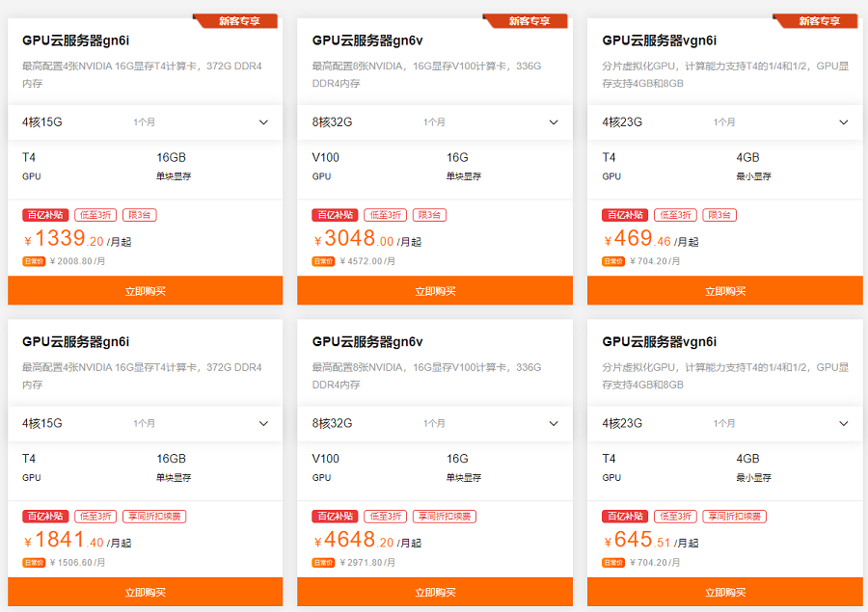Expand 4核15G dropdown in the ¥1841.40 card
Screen dimensions: 868x612
point(145,423)
